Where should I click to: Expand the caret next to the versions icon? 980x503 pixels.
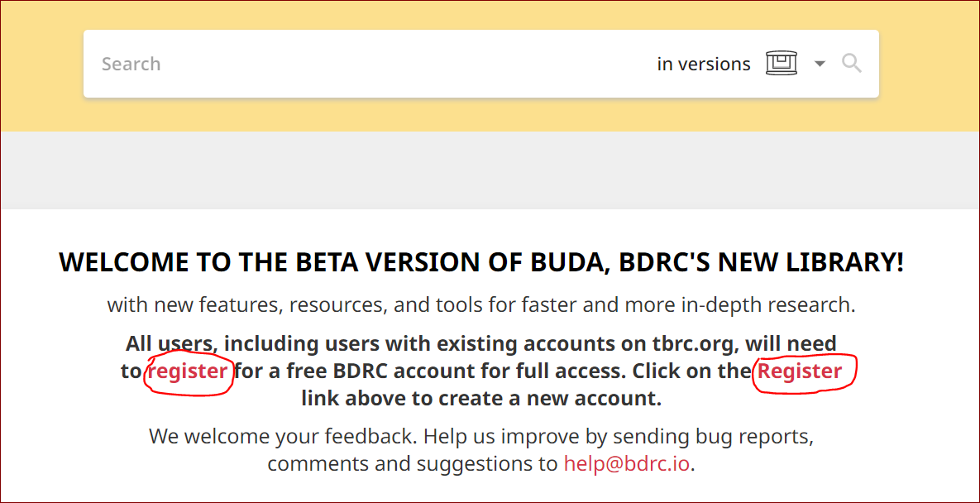(819, 63)
